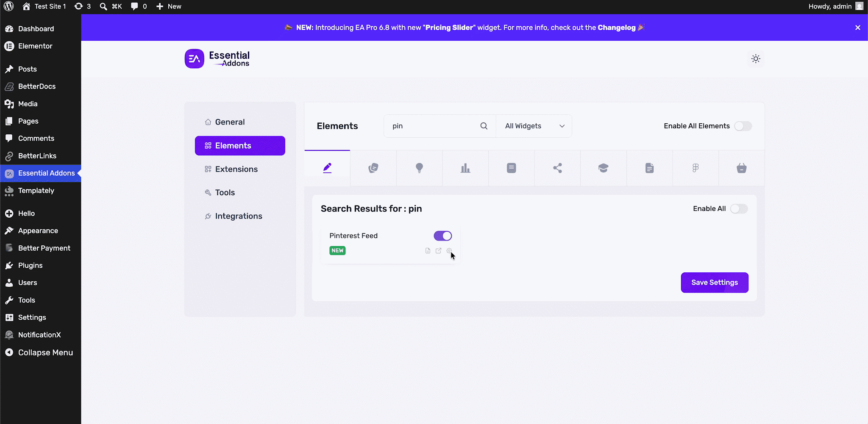Screen dimensions: 868x424
Task: Open Pinterest Feed demo external link icon
Action: click(438, 251)
